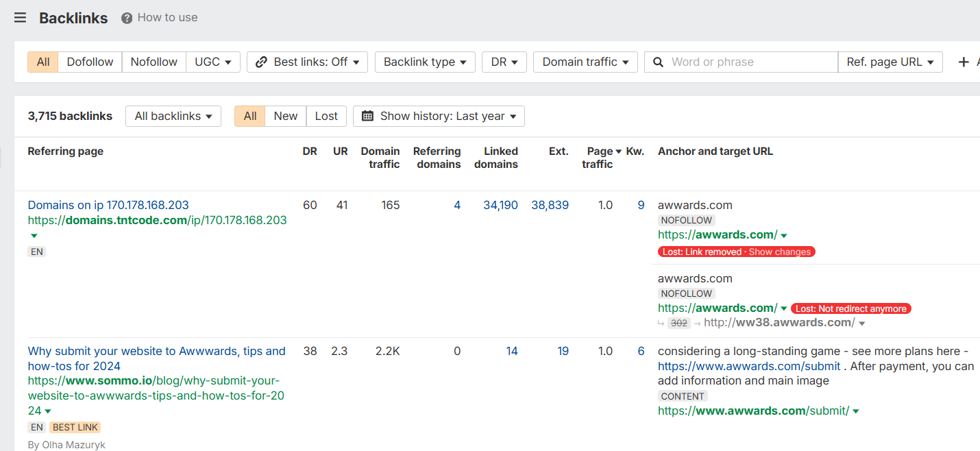Click linked domains value 34,190
Screen dimensions: 980x451
[500, 205]
